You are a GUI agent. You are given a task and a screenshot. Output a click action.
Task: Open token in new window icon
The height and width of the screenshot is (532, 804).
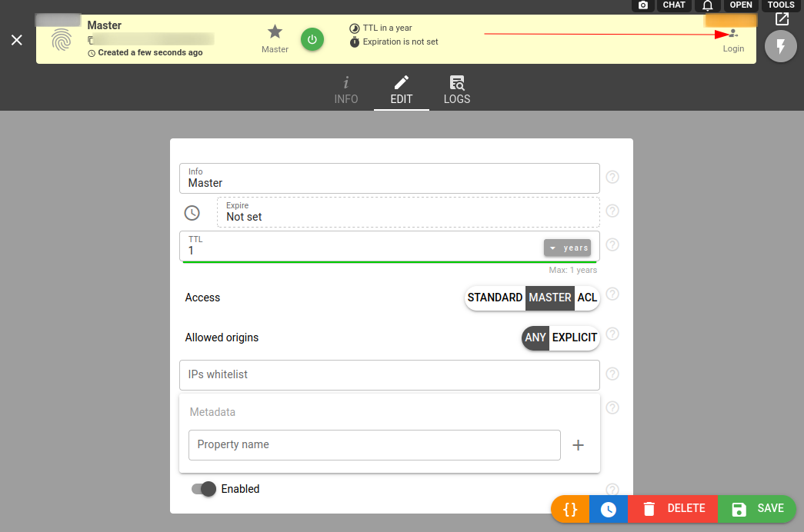click(x=782, y=19)
